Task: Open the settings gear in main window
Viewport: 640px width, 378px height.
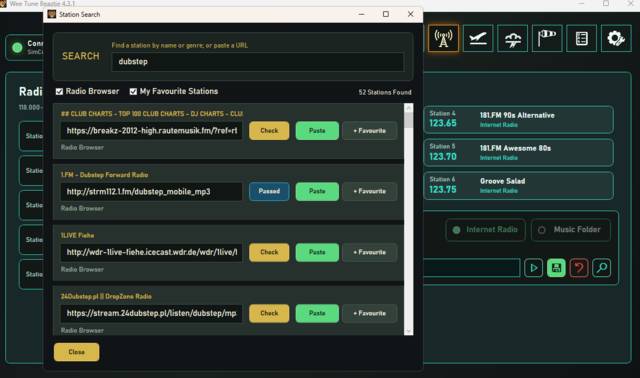Action: tap(616, 38)
